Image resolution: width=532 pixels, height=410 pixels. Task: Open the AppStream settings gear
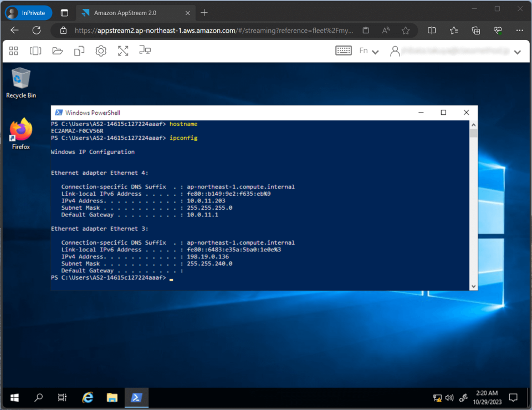tap(100, 50)
